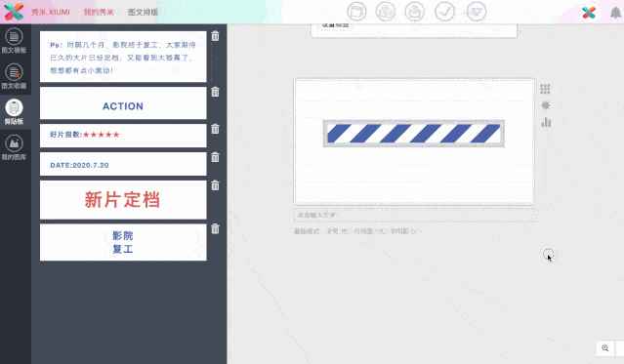Insert the 影院复工 card
The height and width of the screenshot is (364, 624).
[x=123, y=242]
